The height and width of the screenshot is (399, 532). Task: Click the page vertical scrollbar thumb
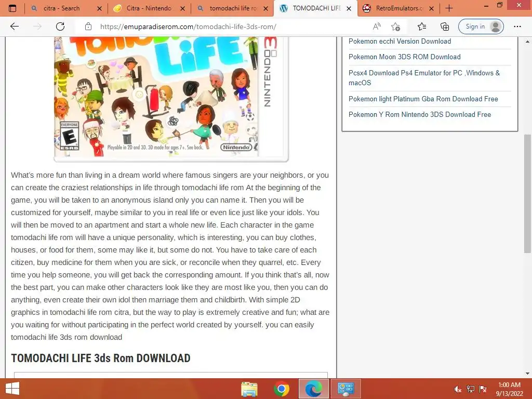tap(527, 193)
